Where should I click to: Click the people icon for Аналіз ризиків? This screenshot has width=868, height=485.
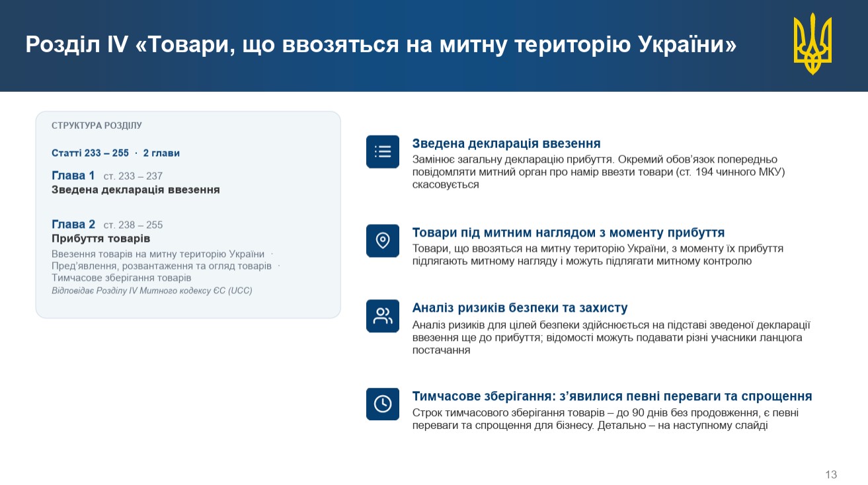(x=383, y=316)
